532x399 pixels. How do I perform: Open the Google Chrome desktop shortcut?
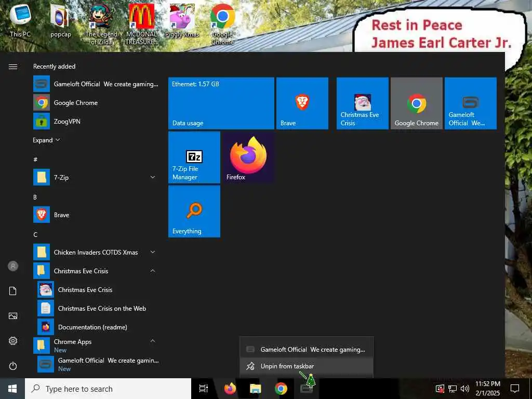click(x=222, y=24)
